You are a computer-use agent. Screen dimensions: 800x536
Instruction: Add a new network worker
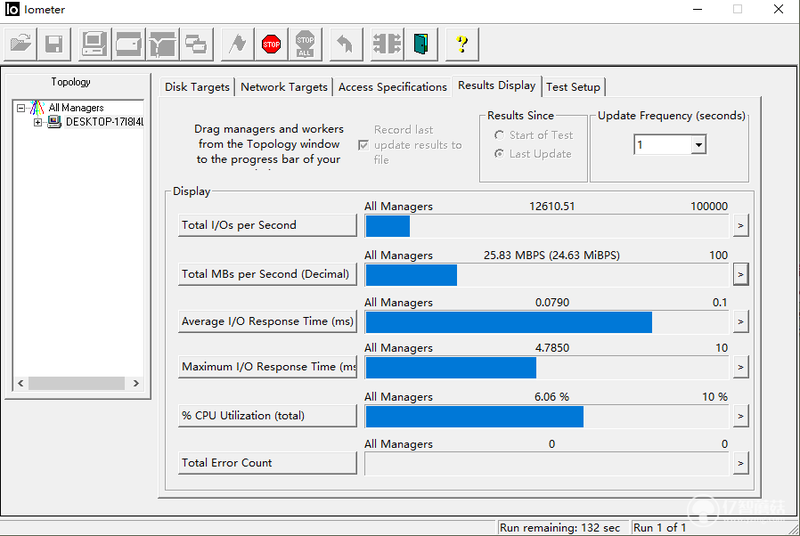(x=162, y=44)
